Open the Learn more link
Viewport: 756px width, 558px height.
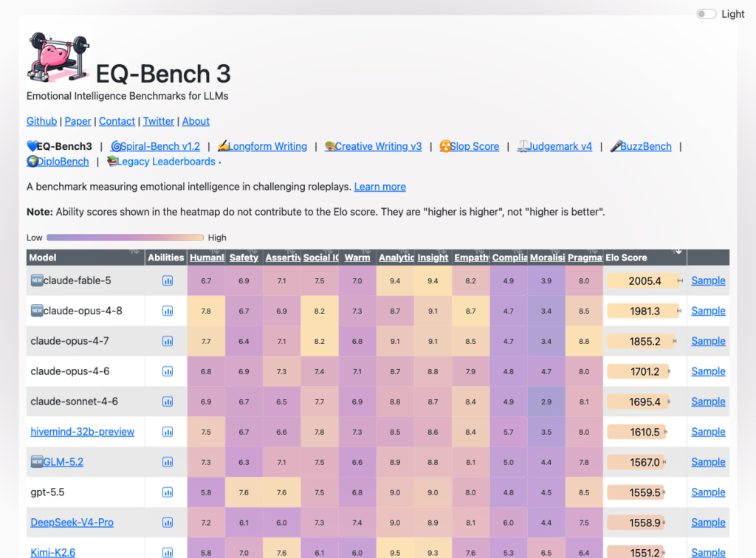pos(380,187)
